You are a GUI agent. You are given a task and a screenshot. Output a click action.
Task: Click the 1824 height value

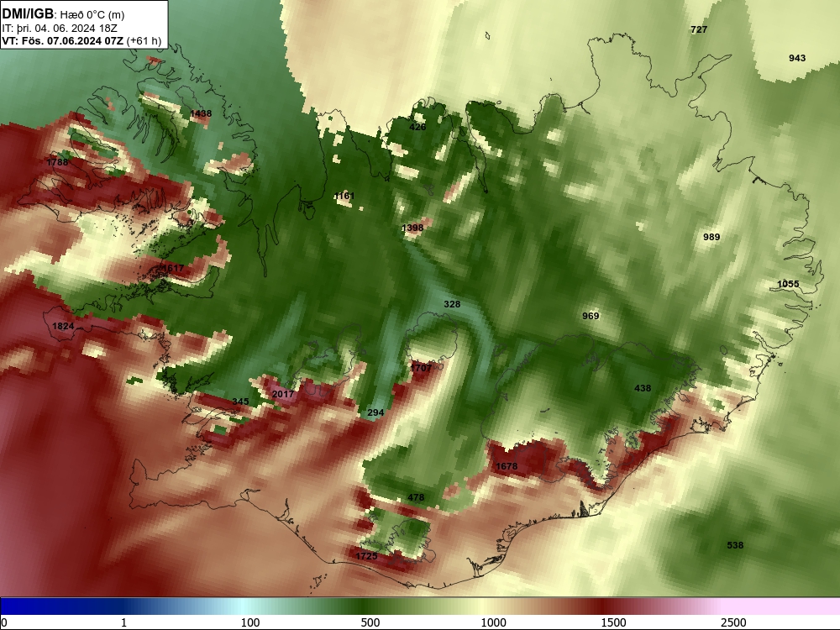pos(63,326)
